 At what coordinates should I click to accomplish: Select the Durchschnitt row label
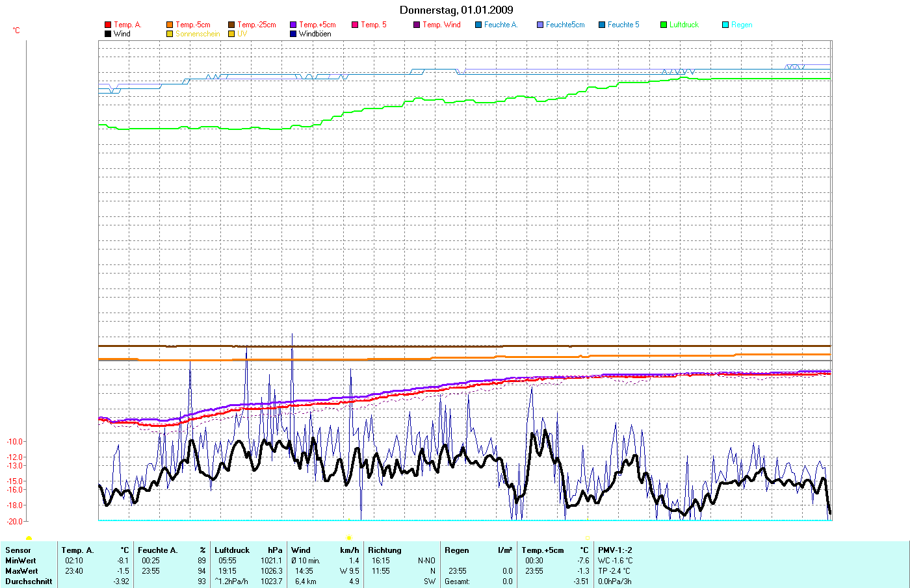[29, 582]
